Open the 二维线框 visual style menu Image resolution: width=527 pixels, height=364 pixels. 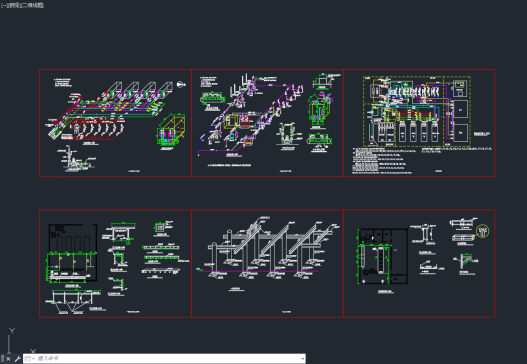point(32,5)
